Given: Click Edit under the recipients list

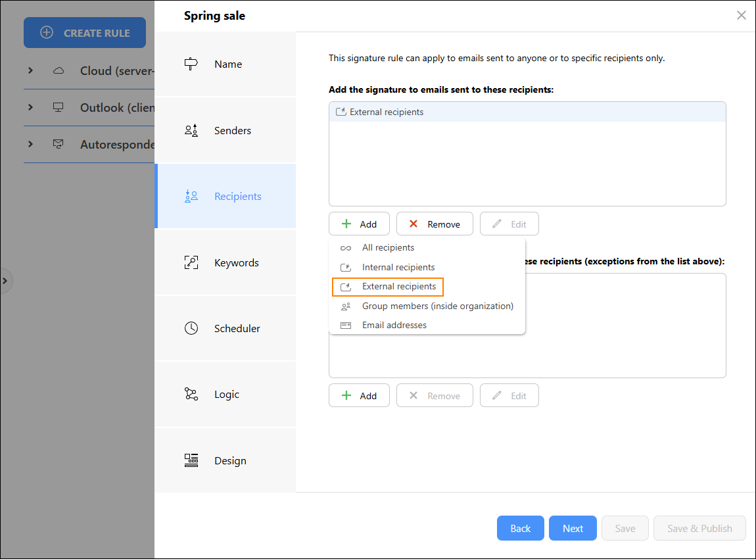Looking at the screenshot, I should point(509,224).
